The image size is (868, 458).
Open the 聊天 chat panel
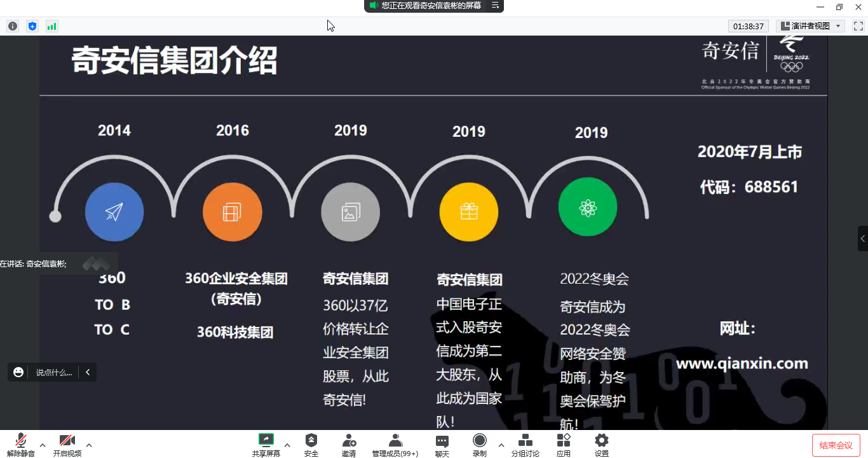[442, 444]
